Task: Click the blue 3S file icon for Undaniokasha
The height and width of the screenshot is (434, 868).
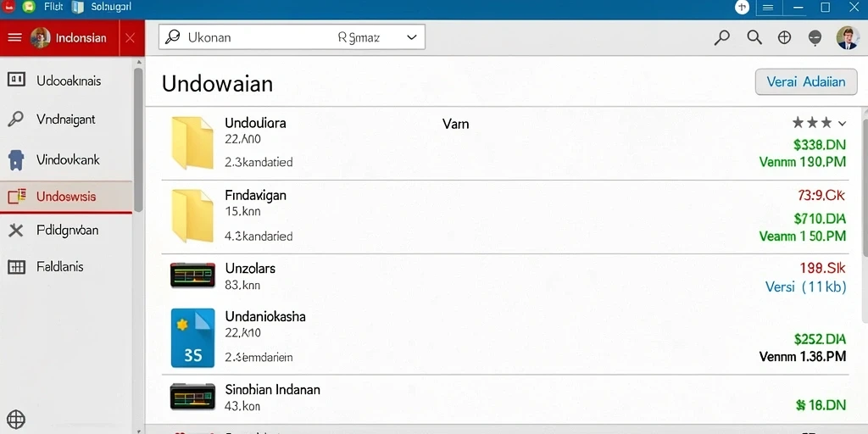Action: (192, 337)
